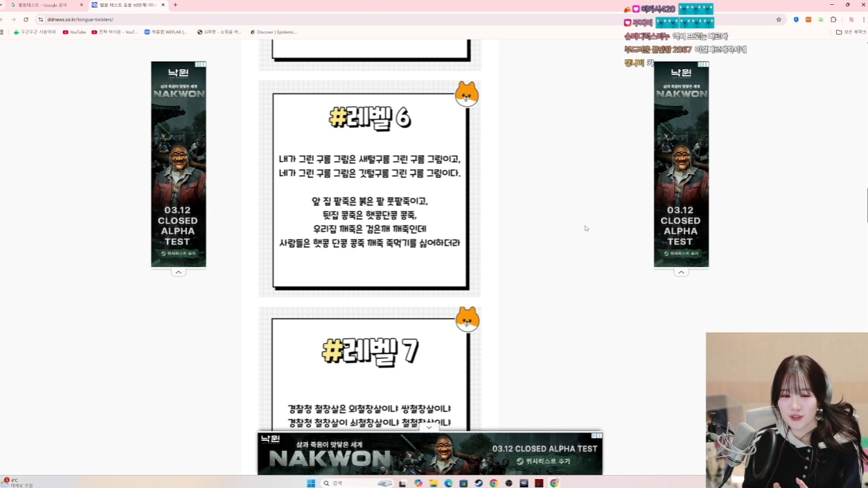Viewport: 868px width, 488px height.
Task: Collapse the right NAKWON ad with its chevron
Action: click(681, 272)
